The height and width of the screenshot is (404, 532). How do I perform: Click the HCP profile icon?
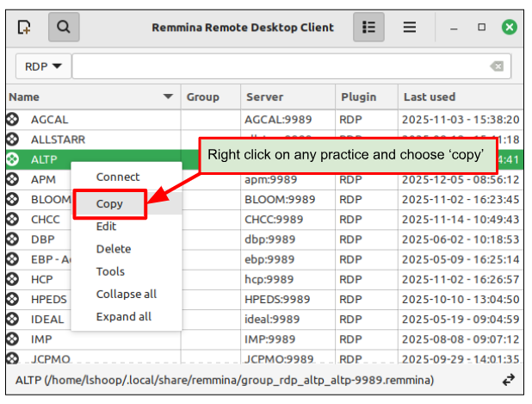point(13,279)
